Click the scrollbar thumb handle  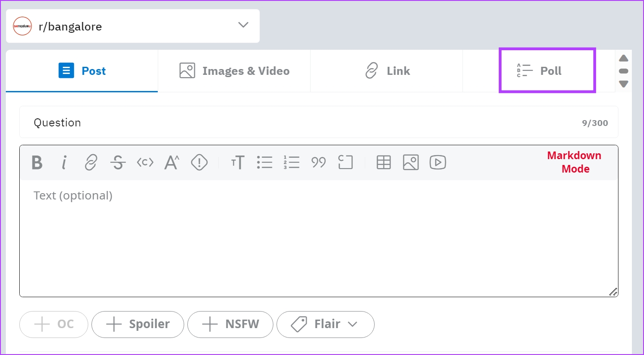pyautogui.click(x=623, y=71)
